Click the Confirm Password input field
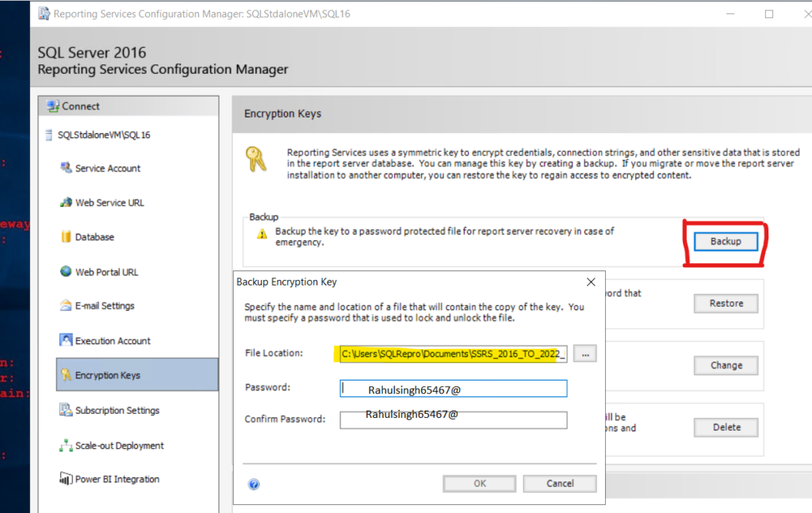Screen dimensions: 812x513 click(x=453, y=419)
